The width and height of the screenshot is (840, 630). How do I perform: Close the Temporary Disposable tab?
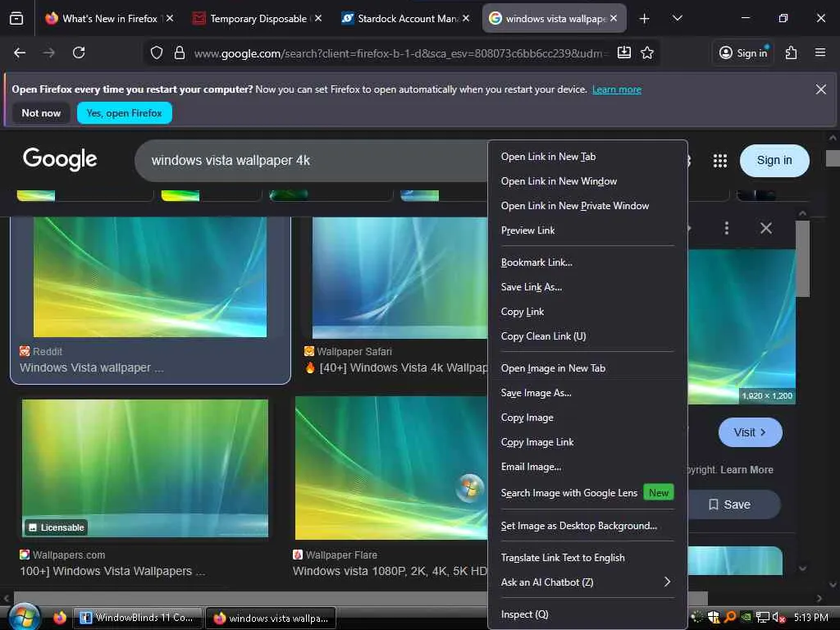tap(317, 18)
